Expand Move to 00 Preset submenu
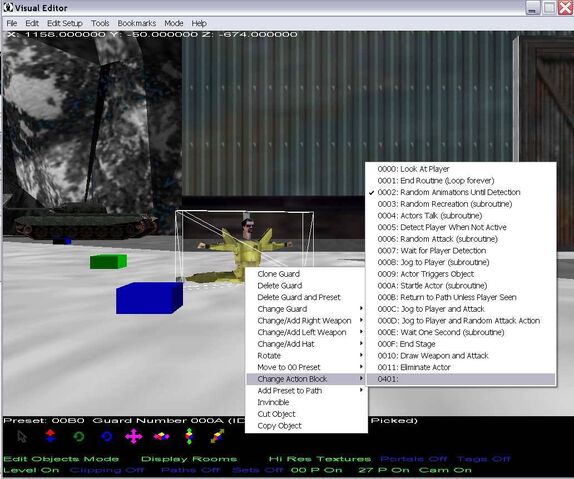The height and width of the screenshot is (479, 574). [x=306, y=367]
